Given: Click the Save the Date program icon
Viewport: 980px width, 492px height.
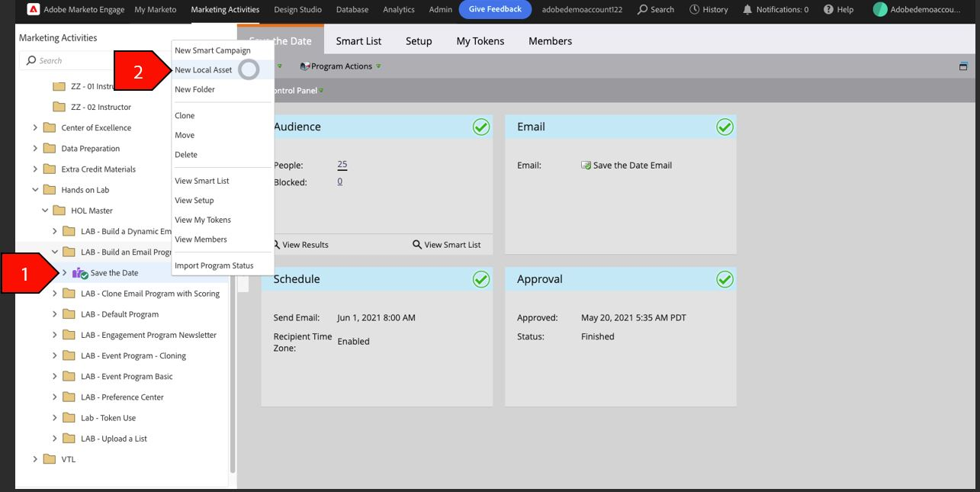Looking at the screenshot, I should point(80,273).
